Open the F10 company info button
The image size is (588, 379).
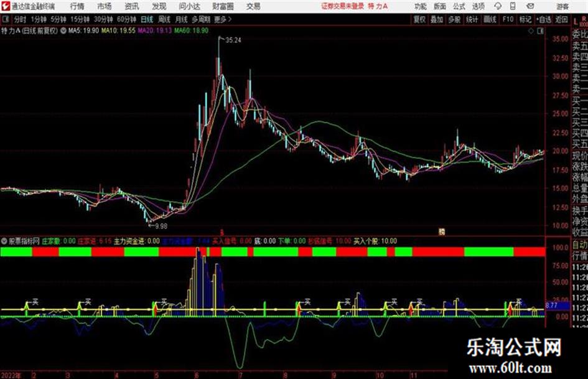pyautogui.click(x=508, y=19)
